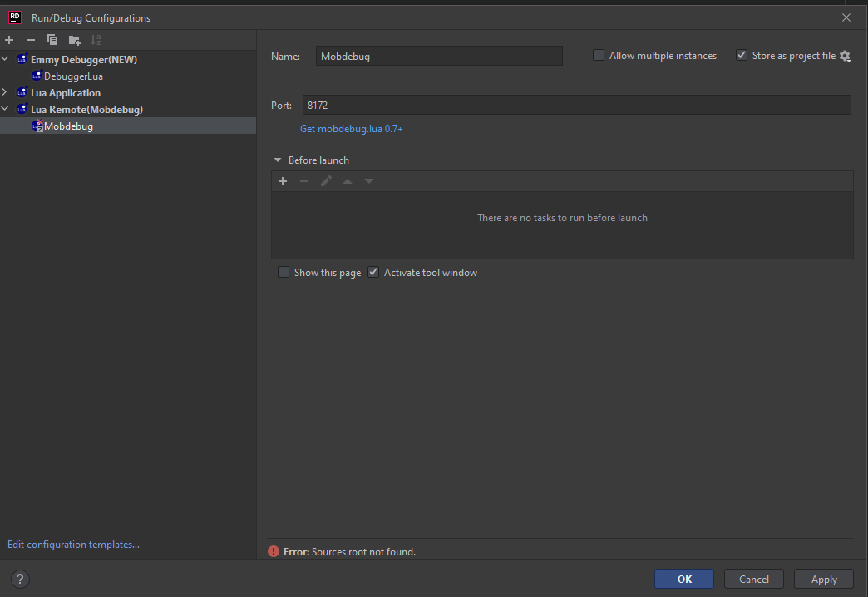Screen dimensions: 868x597
Task: Select the Mobdebug configuration in the tree
Action: [x=68, y=126]
